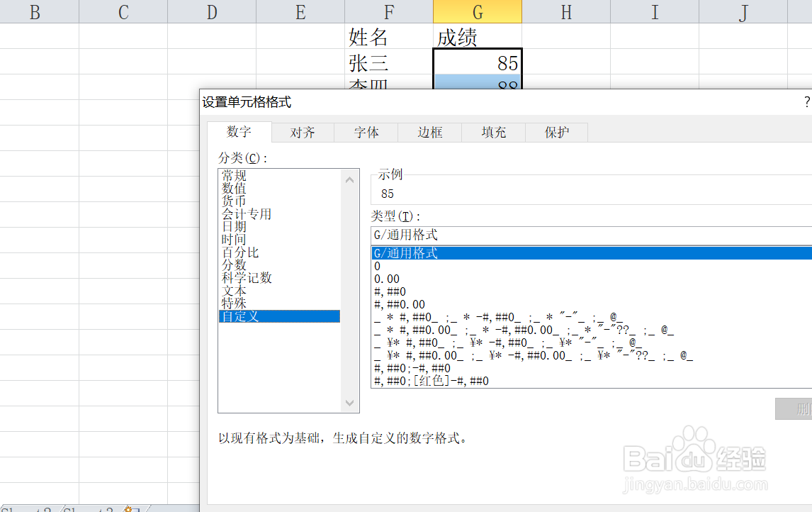Screen dimensions: 812x512
Task: Choose 文本 category
Action: 234,291
